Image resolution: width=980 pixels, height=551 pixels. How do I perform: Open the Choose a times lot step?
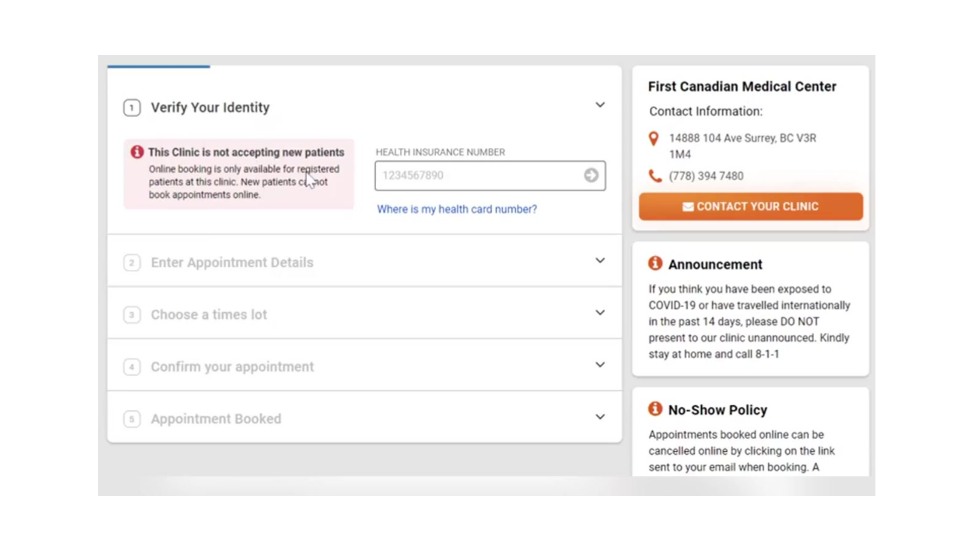[x=209, y=314]
